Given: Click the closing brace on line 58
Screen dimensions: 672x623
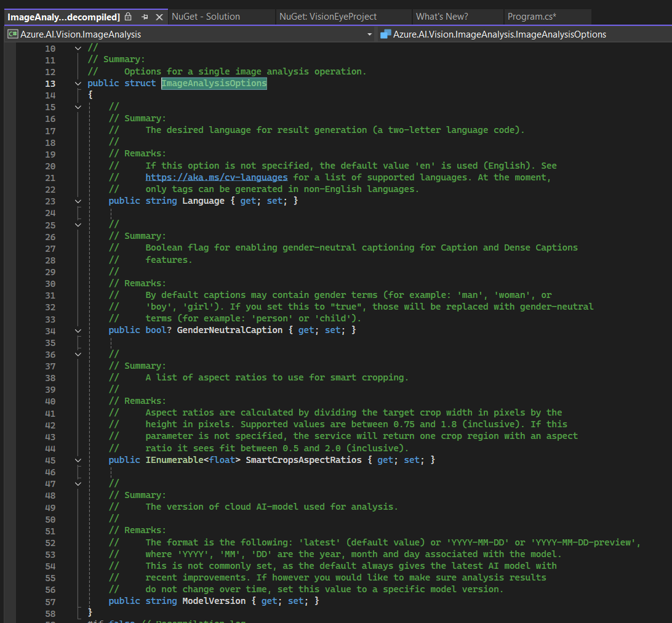Looking at the screenshot, I should click(x=90, y=613).
